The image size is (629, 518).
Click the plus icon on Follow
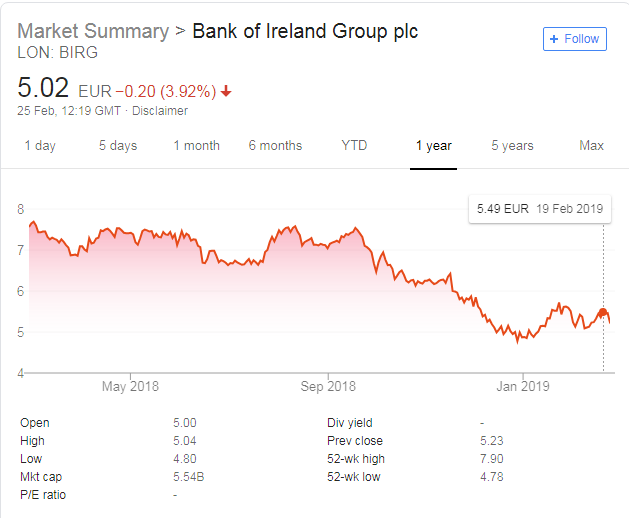555,39
